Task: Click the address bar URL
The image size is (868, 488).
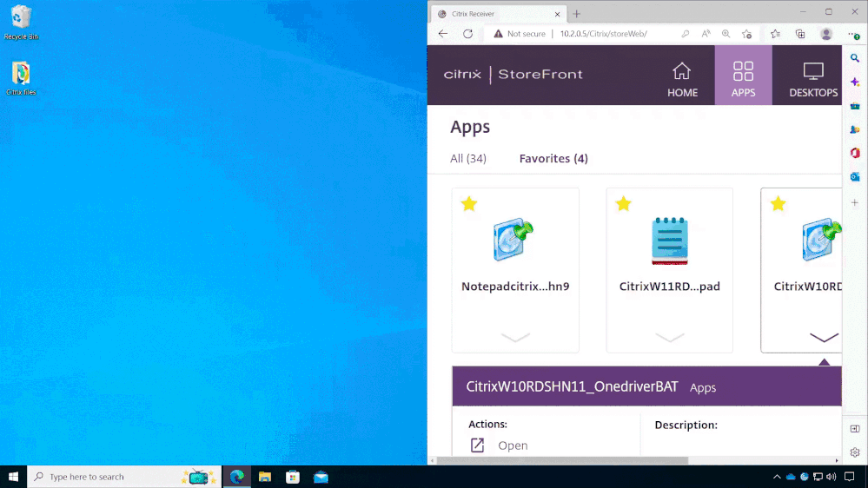Action: (x=603, y=34)
